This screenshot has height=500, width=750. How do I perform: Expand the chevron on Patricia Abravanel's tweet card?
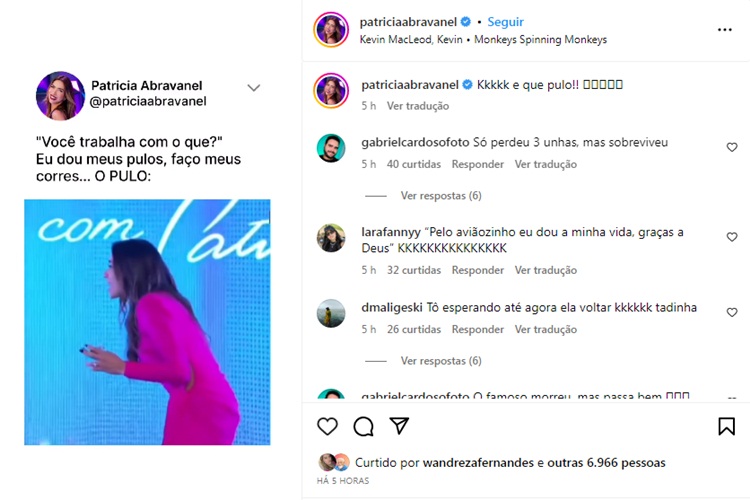(x=254, y=88)
